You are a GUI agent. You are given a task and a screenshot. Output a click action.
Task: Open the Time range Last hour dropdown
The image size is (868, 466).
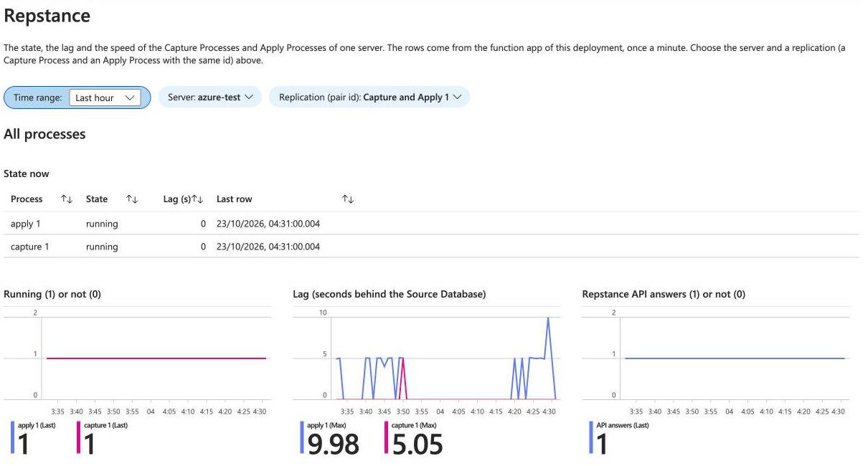[105, 98]
